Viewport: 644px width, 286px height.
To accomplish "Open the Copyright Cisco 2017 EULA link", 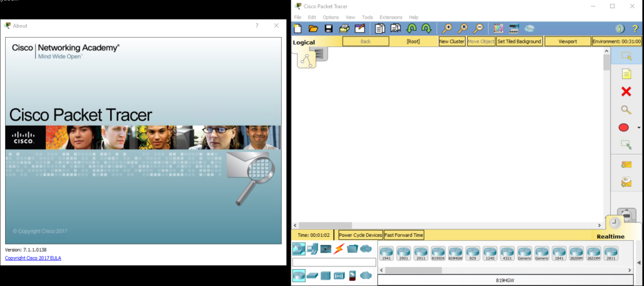I will pos(33,258).
